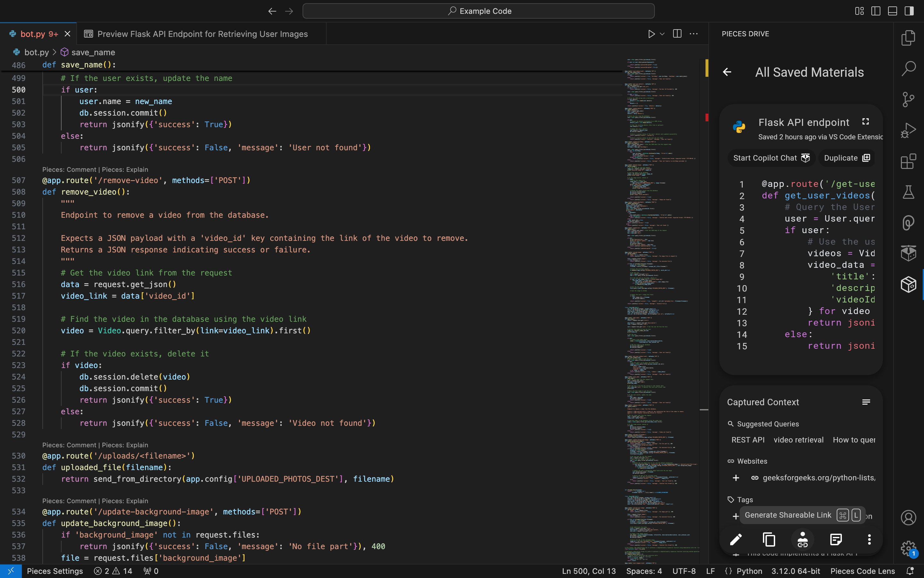Select the REST API suggested query
Screen dimensions: 924x578
(x=748, y=440)
